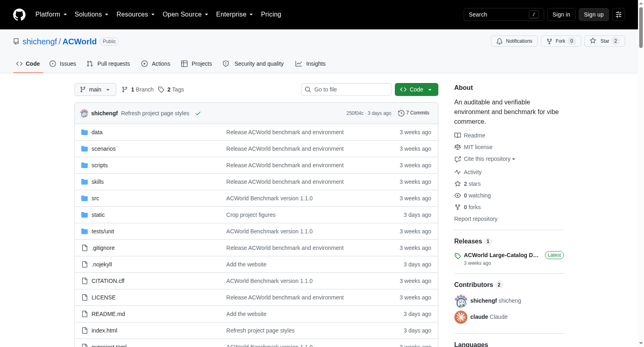View the 0 watching link
The width and height of the screenshot is (644, 347).
(x=473, y=195)
